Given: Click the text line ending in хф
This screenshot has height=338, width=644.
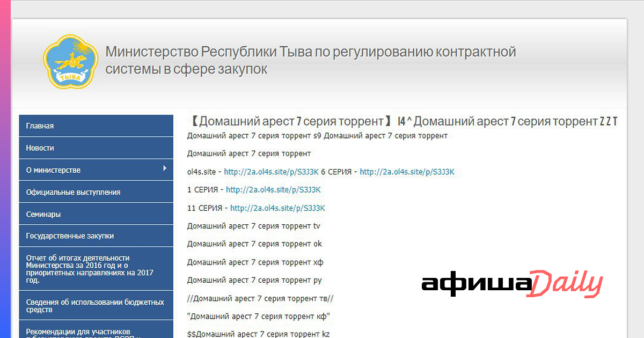Looking at the screenshot, I should point(255,262).
